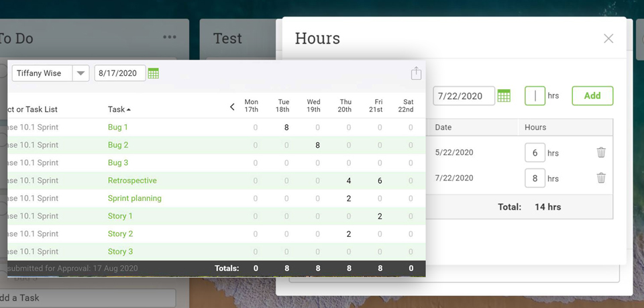Click the Test list title on board
Screen dimensions: 644x308
point(227,39)
